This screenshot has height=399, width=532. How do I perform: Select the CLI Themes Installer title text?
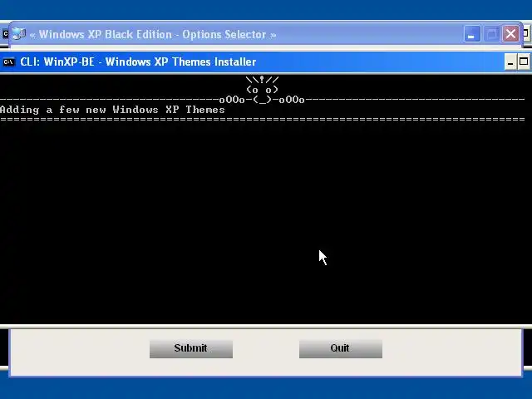138,62
